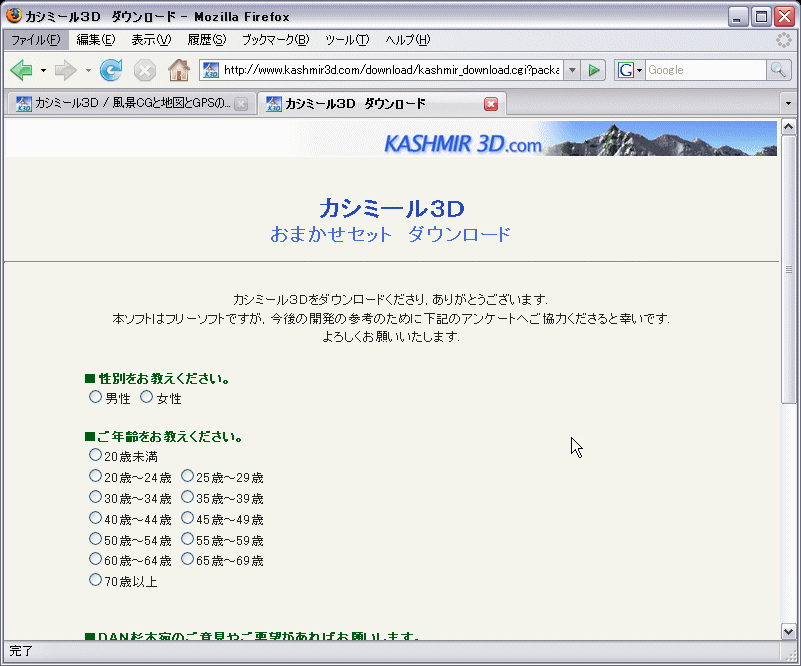Open the 編集(E) menu
This screenshot has height=666, width=801.
(96, 40)
